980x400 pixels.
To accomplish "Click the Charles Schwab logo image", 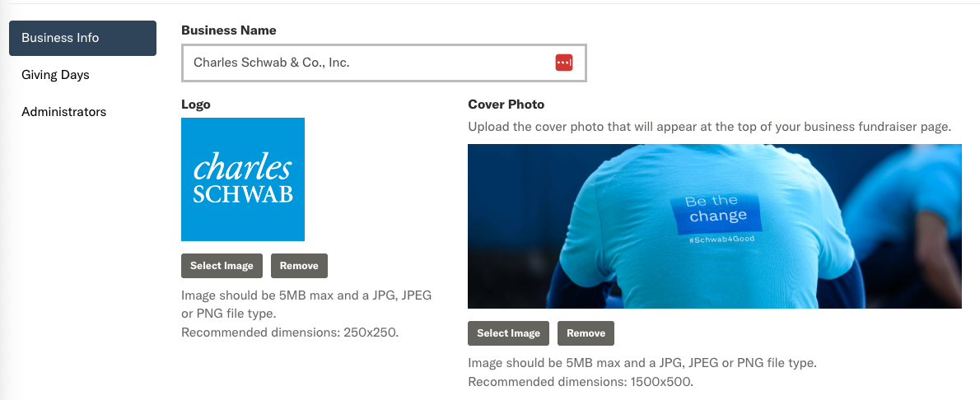I will pyautogui.click(x=243, y=179).
